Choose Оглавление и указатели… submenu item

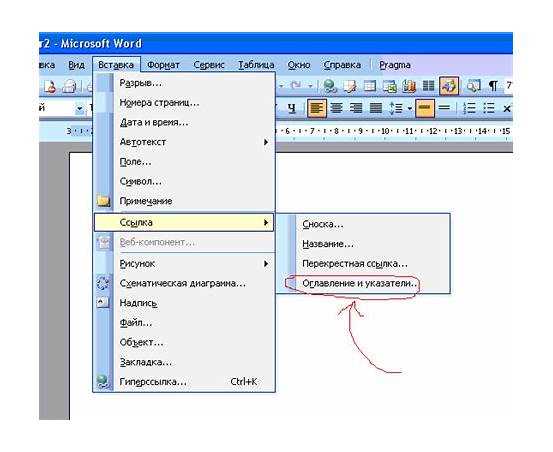click(x=363, y=283)
